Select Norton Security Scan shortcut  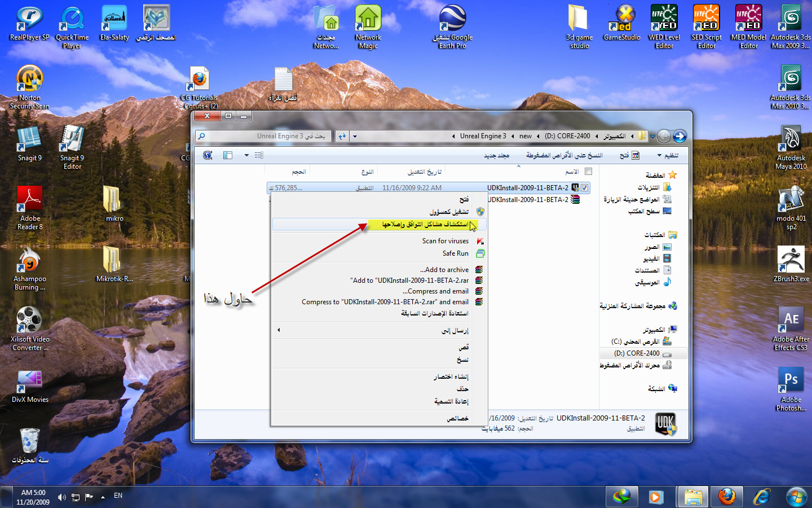pos(30,87)
